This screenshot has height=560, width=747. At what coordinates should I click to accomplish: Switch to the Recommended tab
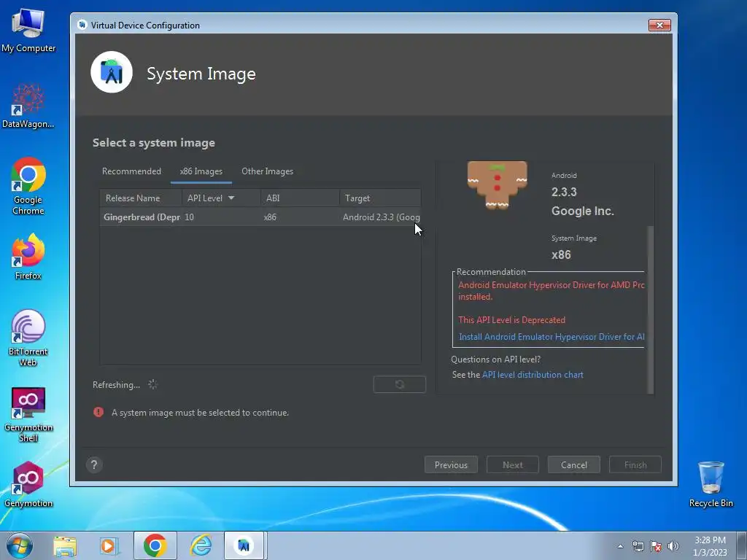131,171
